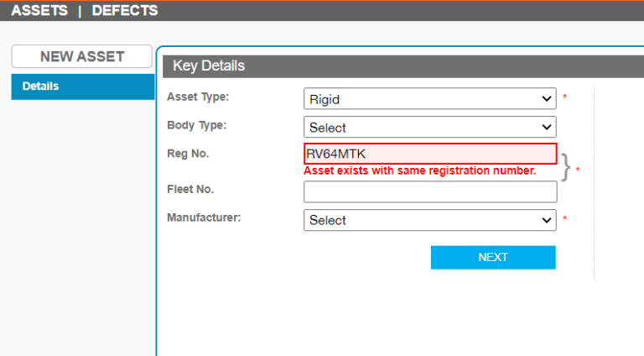The height and width of the screenshot is (356, 644).
Task: Open the ASSETS menu tab
Action: (39, 10)
